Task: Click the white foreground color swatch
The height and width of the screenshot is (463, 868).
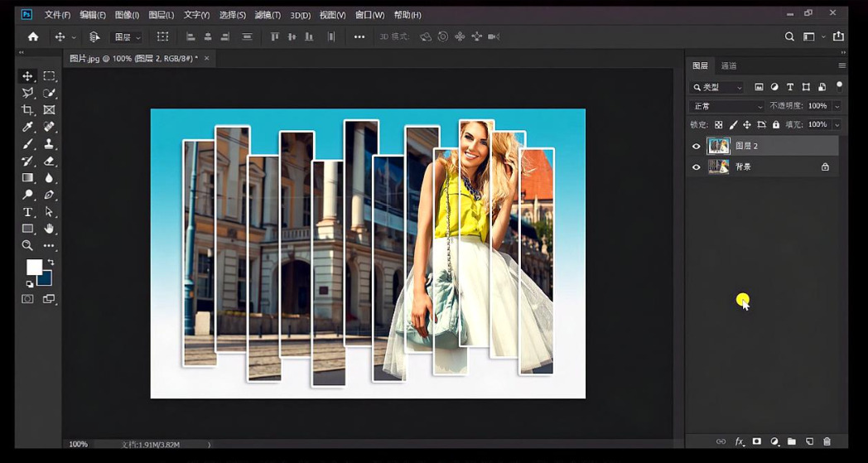Action: pyautogui.click(x=33, y=267)
